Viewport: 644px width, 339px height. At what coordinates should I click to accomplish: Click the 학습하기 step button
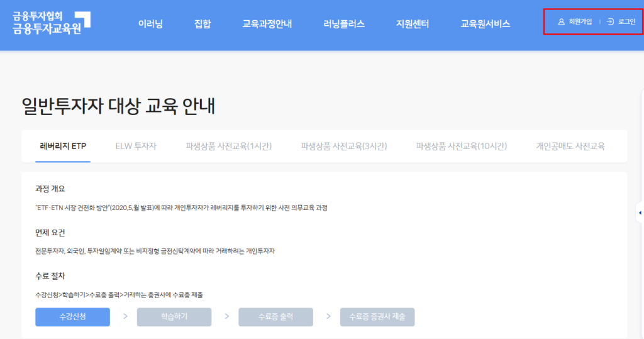(174, 317)
